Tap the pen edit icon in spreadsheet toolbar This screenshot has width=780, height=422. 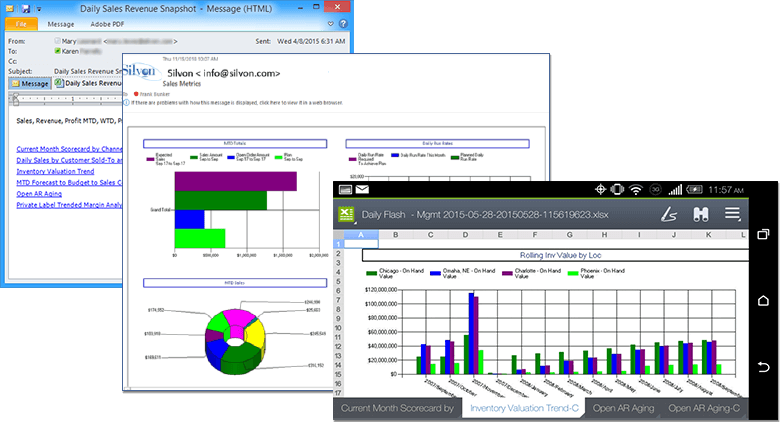click(x=669, y=214)
